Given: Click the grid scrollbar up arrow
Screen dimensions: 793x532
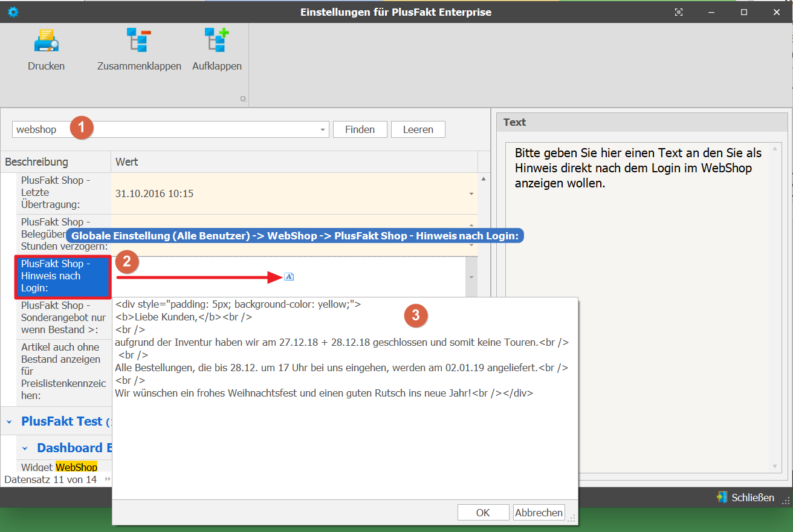Looking at the screenshot, I should point(484,179).
